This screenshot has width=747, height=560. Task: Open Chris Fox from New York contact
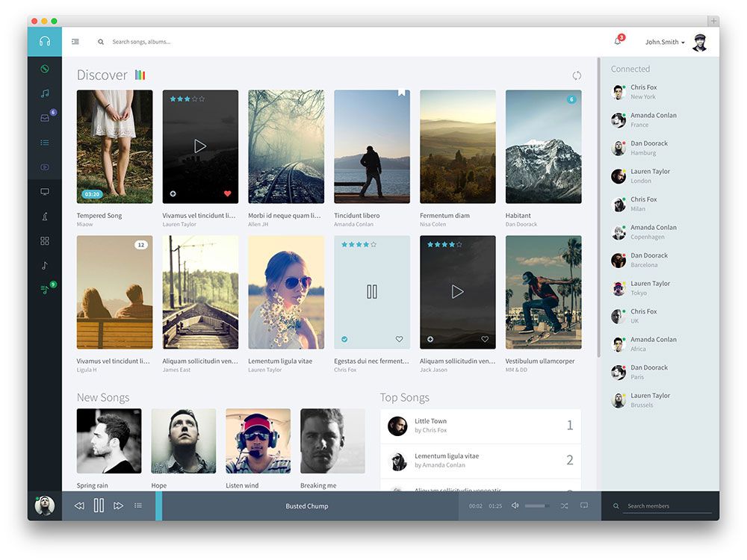pos(660,92)
